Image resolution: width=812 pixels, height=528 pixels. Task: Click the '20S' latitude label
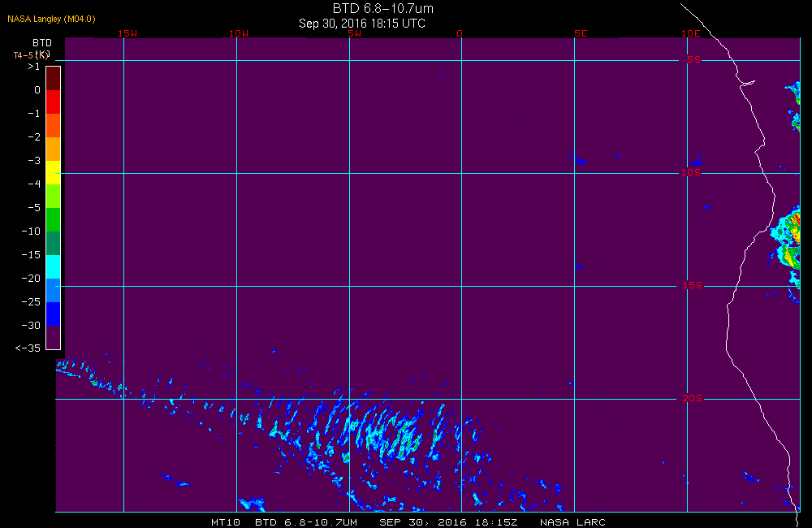(693, 398)
